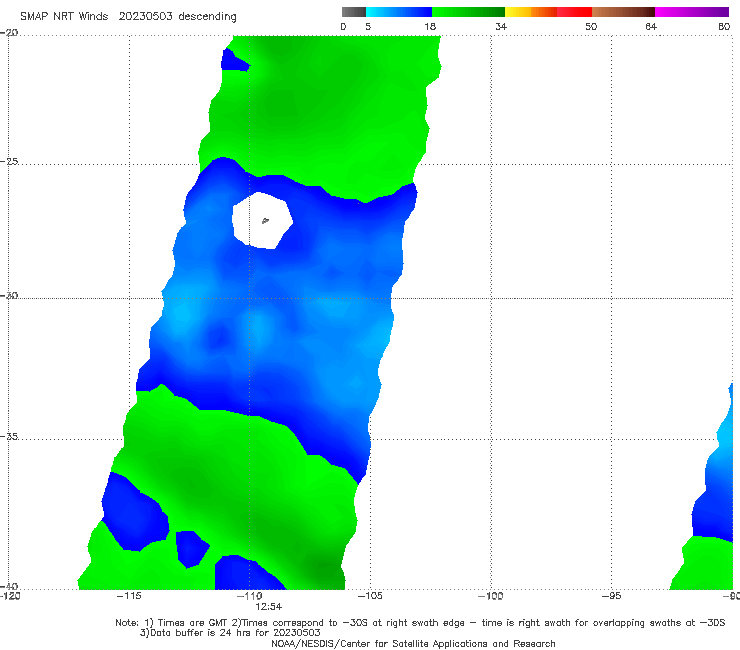Click the brown segment of the color bar

coord(623,12)
